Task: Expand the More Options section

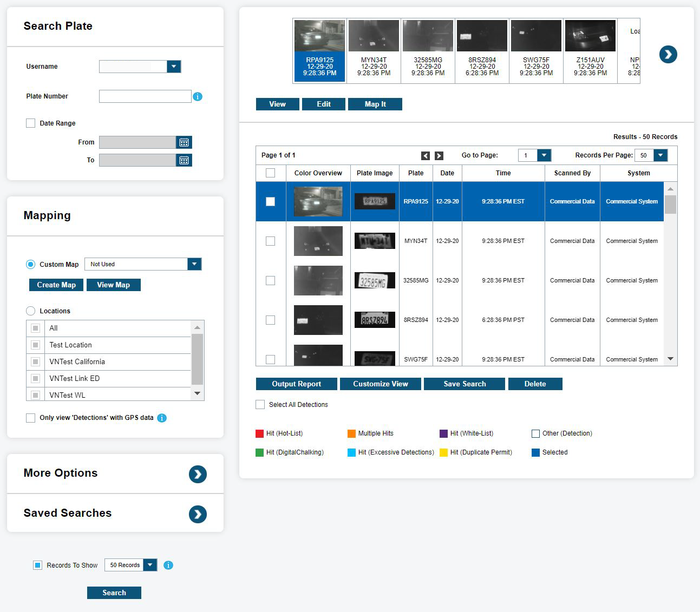Action: [x=198, y=474]
